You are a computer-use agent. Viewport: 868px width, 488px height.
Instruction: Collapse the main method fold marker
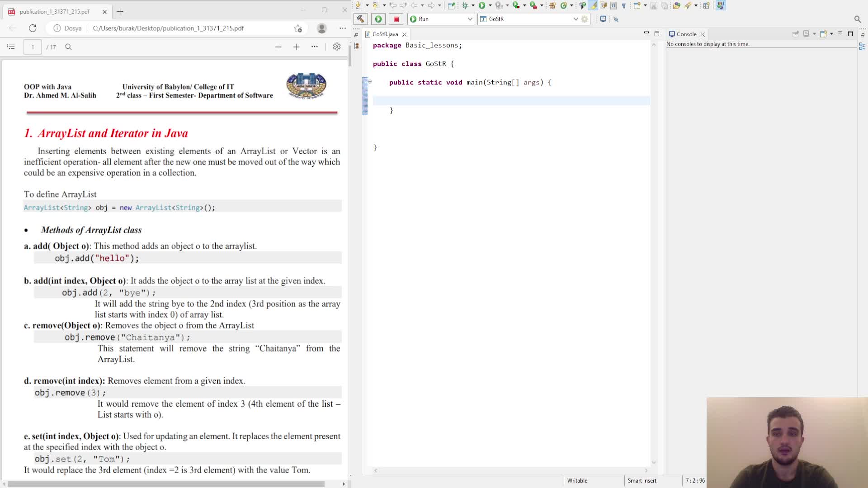[x=370, y=82]
